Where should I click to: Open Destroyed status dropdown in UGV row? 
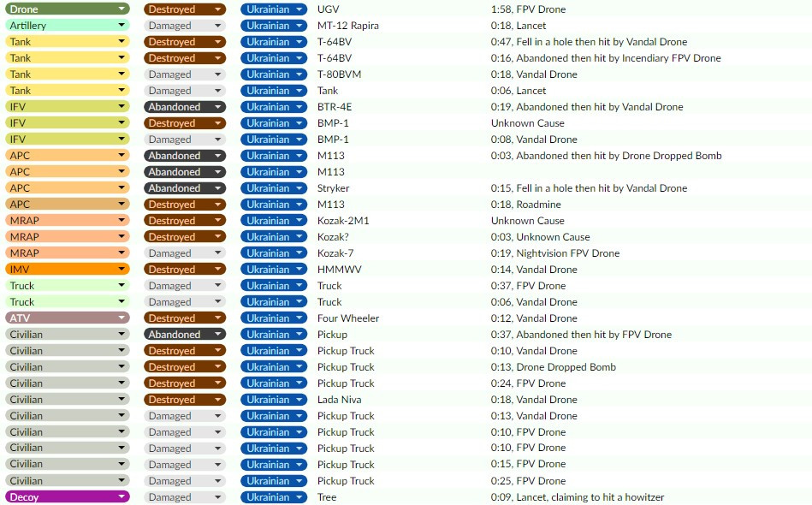pos(185,9)
